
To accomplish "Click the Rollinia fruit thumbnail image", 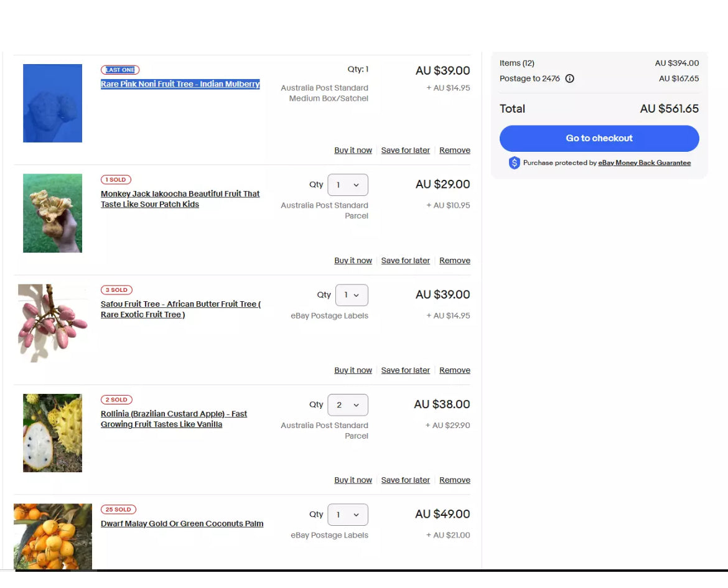I will click(52, 433).
